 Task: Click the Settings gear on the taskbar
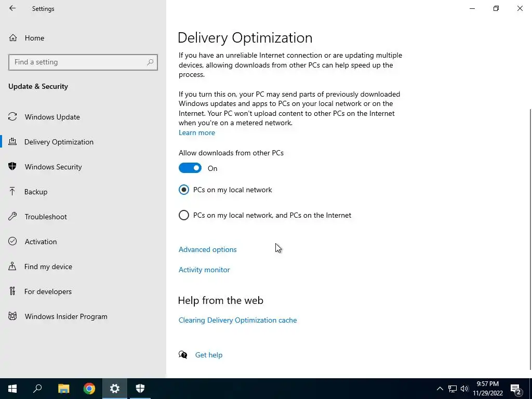tap(115, 389)
